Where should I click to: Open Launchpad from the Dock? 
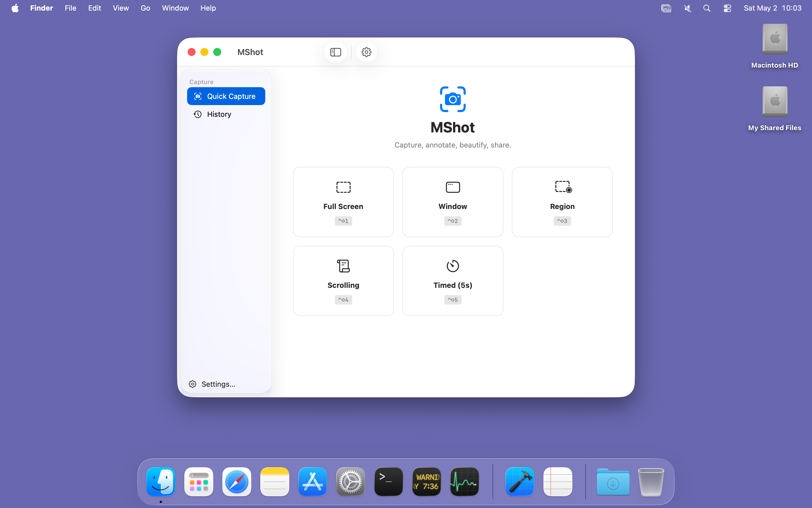pos(199,481)
